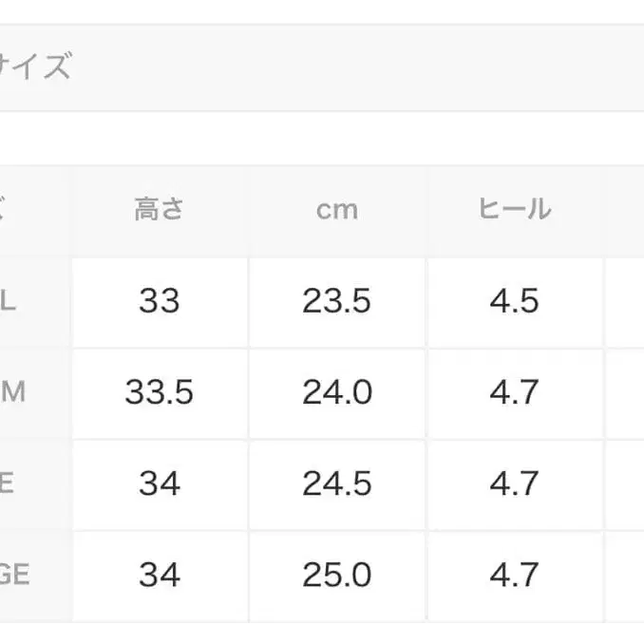Click height 34 in the 24.5 row
Screen dimensions: 644x644
159,483
